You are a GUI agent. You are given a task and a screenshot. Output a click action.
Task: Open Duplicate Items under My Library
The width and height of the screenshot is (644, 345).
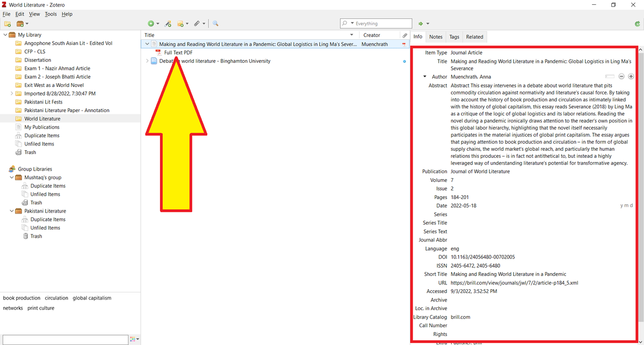[42, 136]
